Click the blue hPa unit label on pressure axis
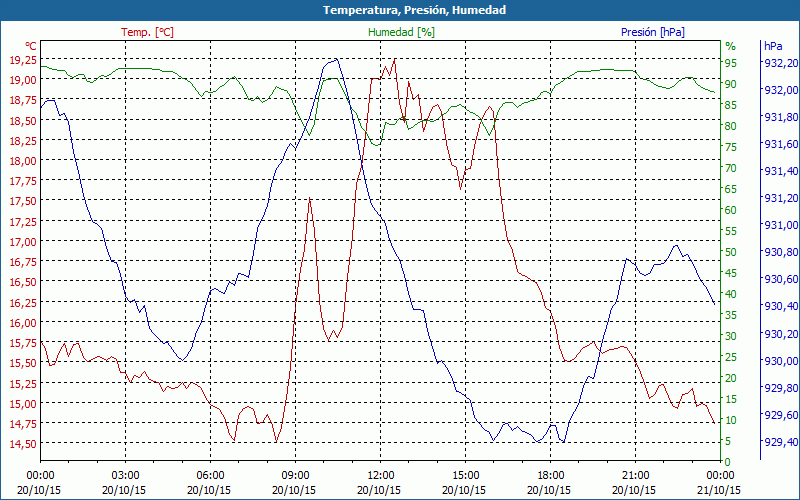 click(x=773, y=46)
